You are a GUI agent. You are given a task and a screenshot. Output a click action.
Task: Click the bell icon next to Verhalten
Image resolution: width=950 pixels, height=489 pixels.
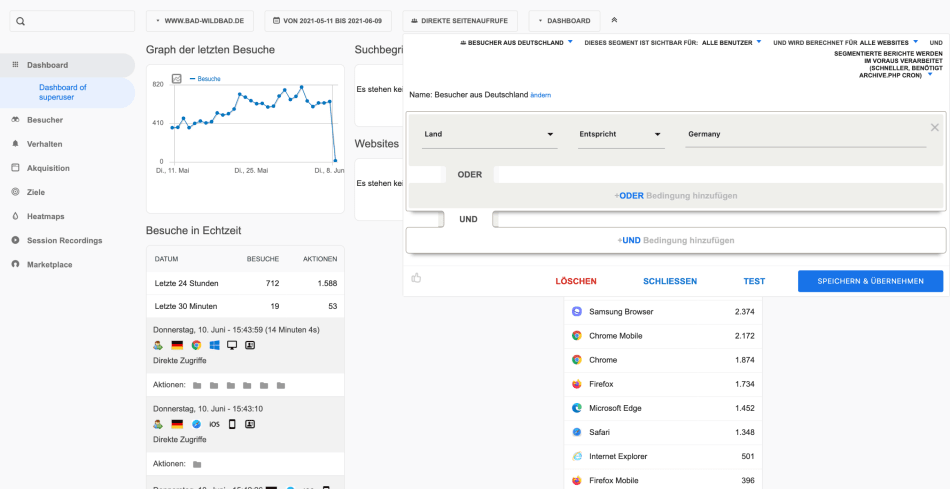[15, 144]
